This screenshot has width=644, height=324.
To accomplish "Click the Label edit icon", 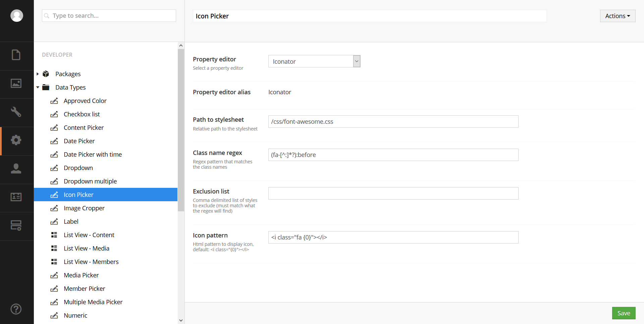I will click(x=54, y=221).
